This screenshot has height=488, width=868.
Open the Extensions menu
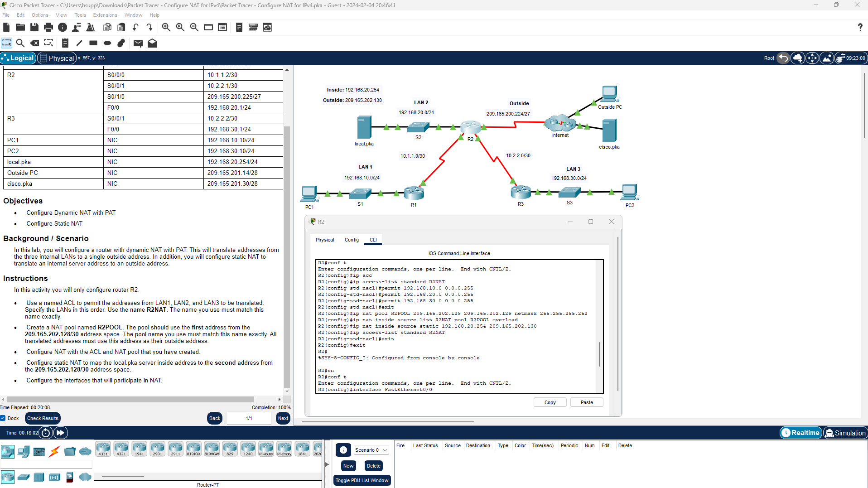coord(105,15)
